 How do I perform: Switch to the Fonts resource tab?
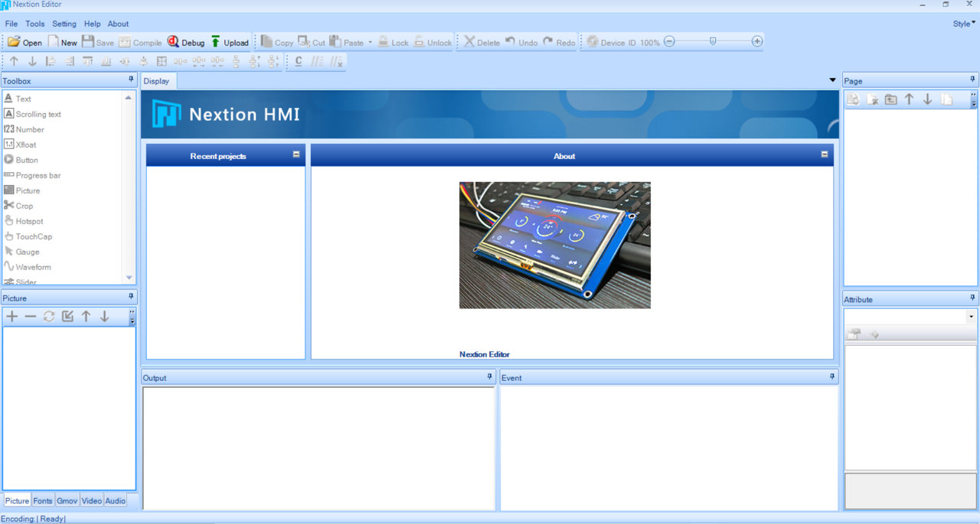[x=43, y=501]
